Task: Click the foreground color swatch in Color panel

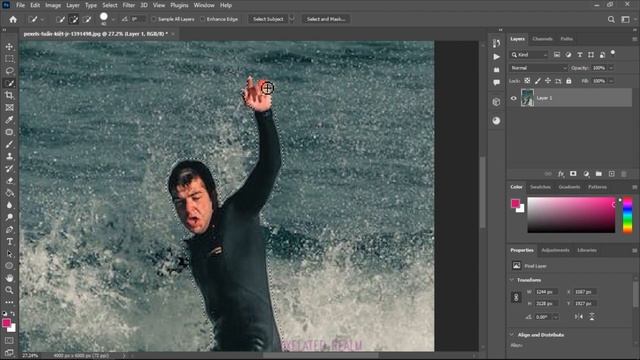Action: click(515, 203)
